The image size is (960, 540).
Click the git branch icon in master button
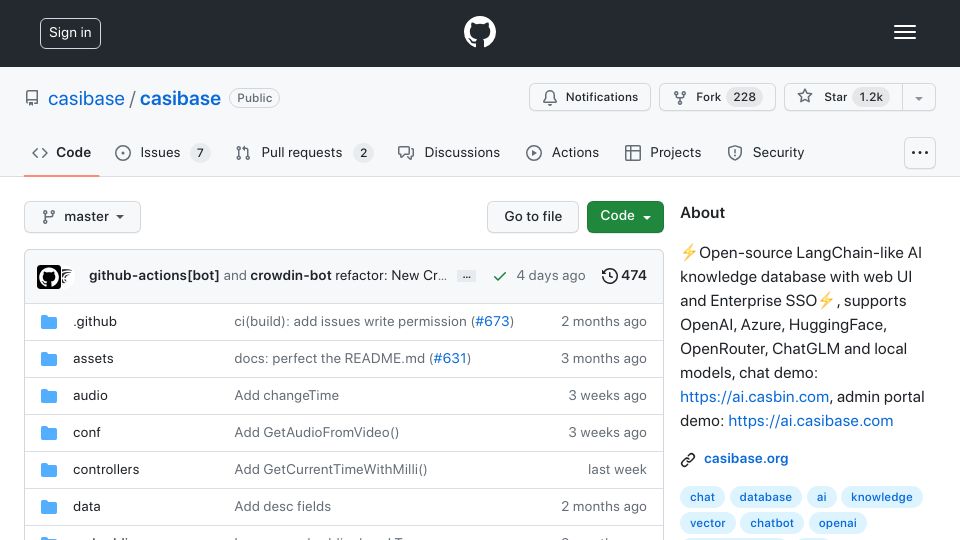48,217
